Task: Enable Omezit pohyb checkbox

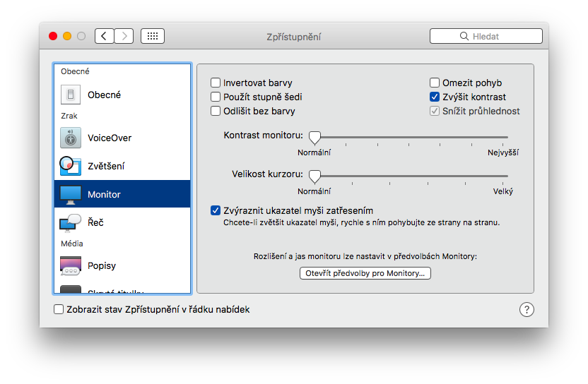Action: (435, 83)
